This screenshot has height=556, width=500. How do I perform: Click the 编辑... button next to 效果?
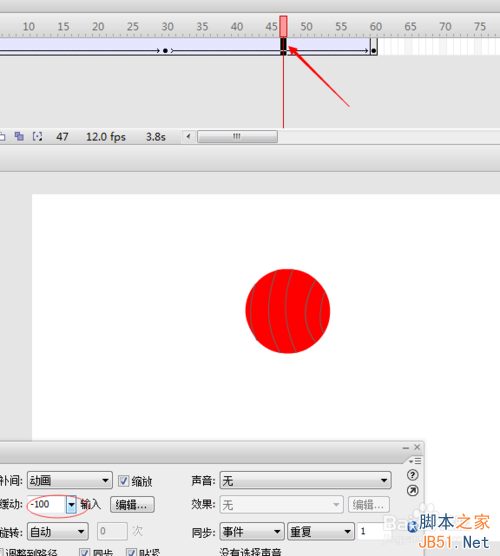[368, 504]
